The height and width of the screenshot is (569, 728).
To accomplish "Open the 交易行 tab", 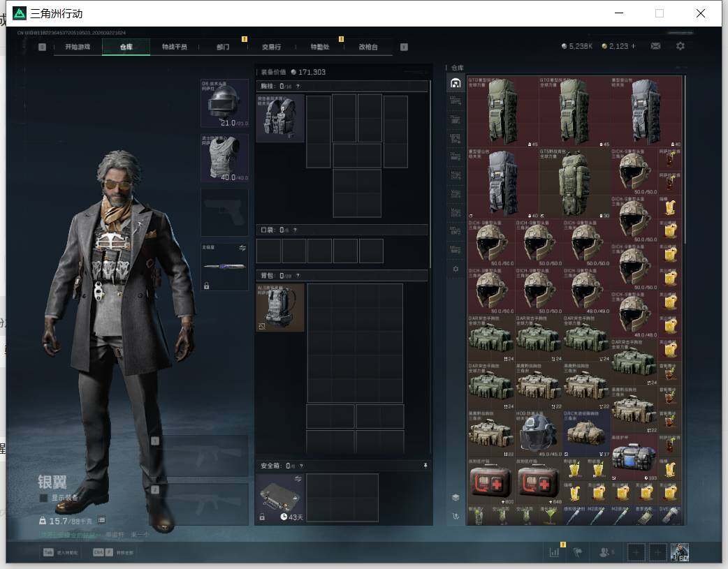I will [271, 47].
